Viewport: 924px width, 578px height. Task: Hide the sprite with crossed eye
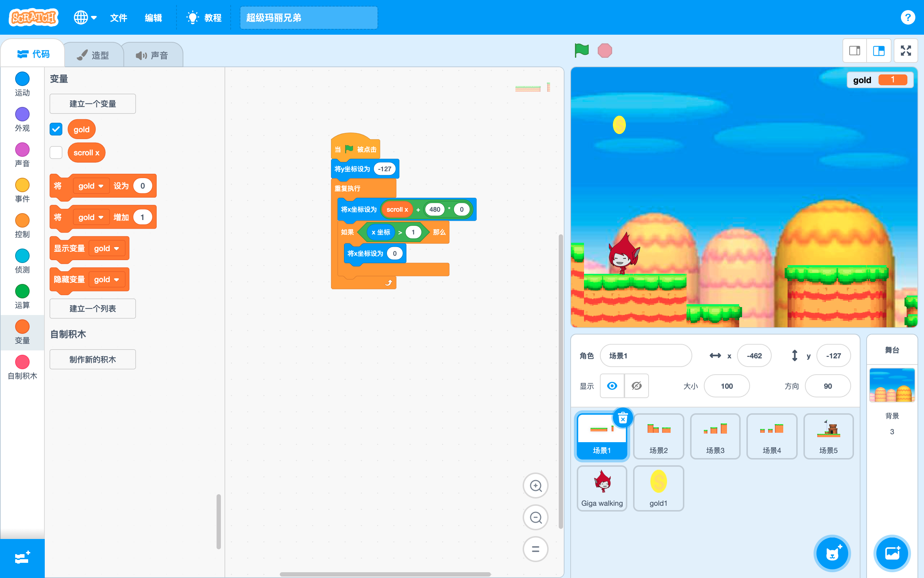[x=636, y=386]
